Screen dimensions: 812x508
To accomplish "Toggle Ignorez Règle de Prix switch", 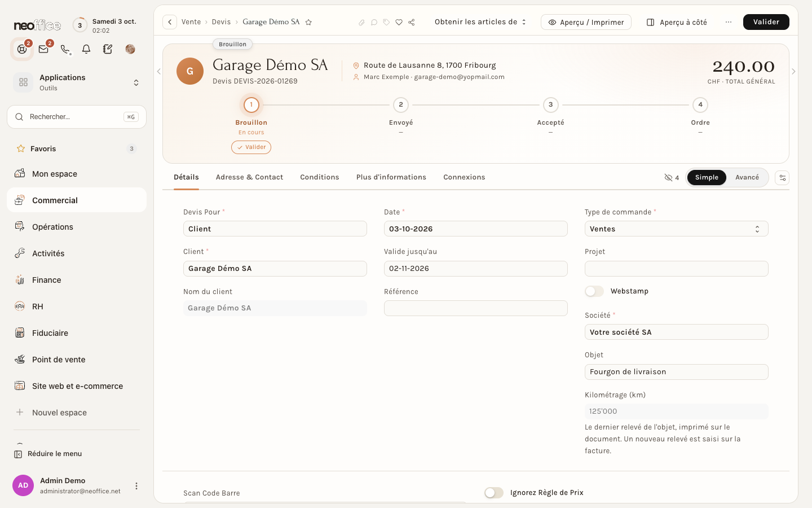I will (494, 493).
